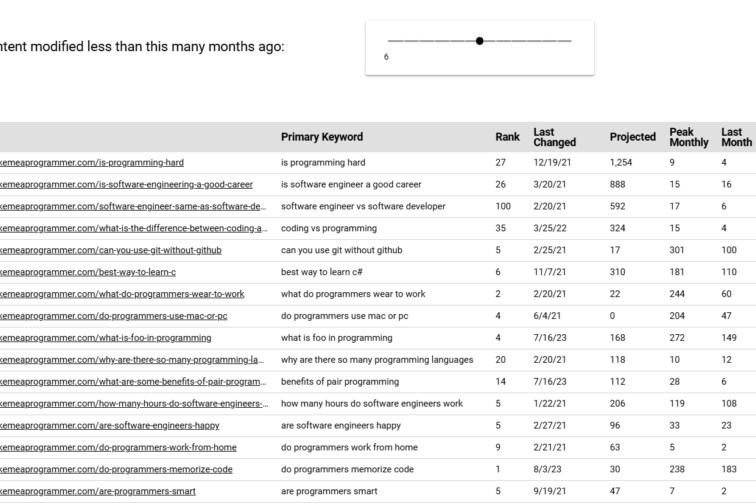Click the Peak Monthly column header
Image resolution: width=756 pixels, height=504 pixels.
pyautogui.click(x=688, y=137)
